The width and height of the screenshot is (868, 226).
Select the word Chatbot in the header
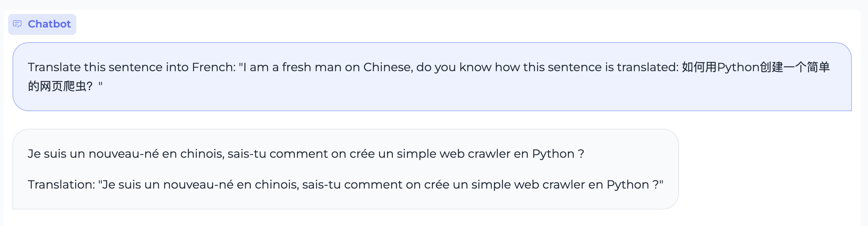(49, 24)
